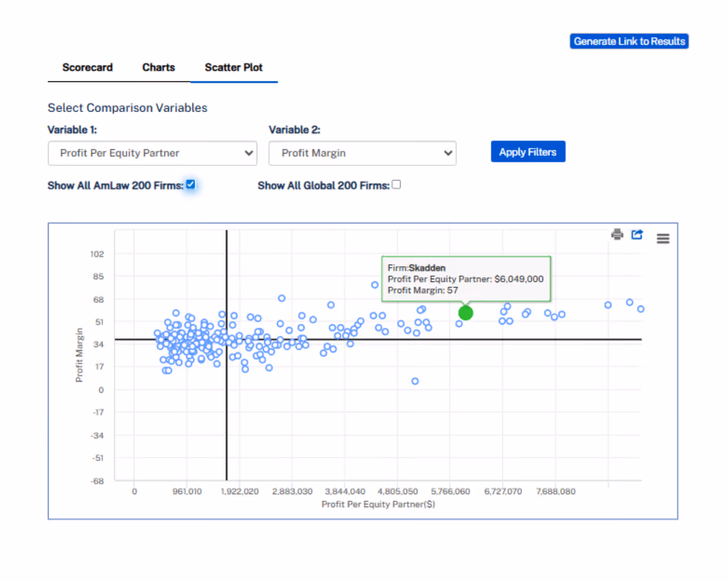Image resolution: width=728 pixels, height=582 pixels.
Task: Enable Show All Global 200 Firms
Action: point(396,184)
